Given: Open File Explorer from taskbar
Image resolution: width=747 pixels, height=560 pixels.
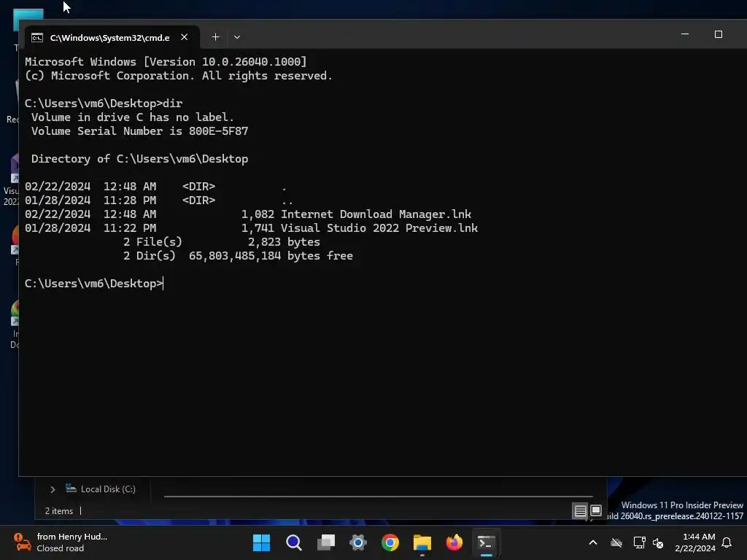Looking at the screenshot, I should [422, 542].
